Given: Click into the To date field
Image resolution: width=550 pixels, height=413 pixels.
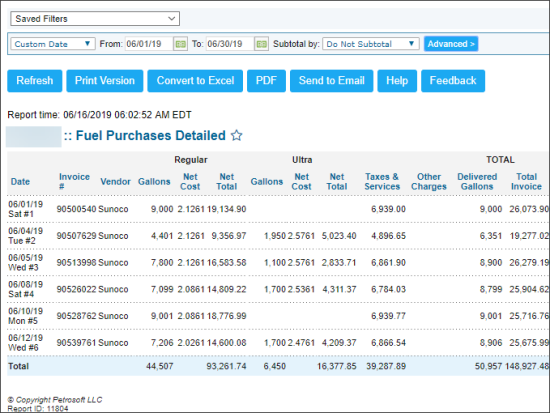Looking at the screenshot, I should (230, 44).
